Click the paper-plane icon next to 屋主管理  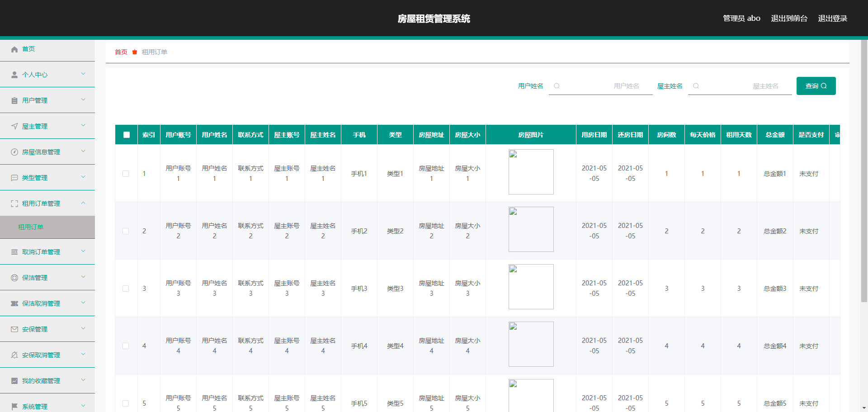(14, 126)
